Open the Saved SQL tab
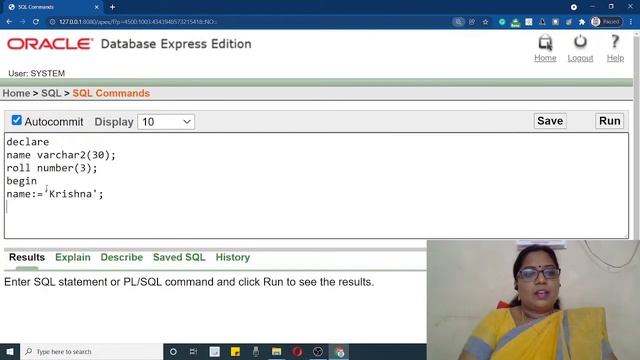This screenshot has height=360, width=640. (x=179, y=257)
